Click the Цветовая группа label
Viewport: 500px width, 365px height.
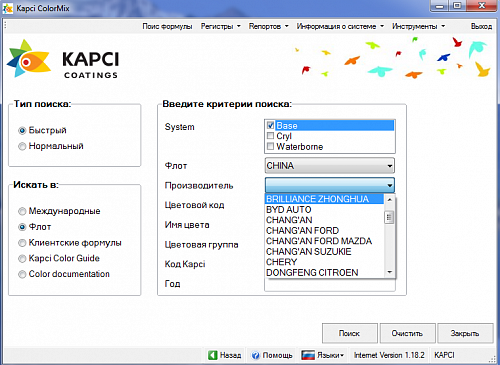(201, 245)
